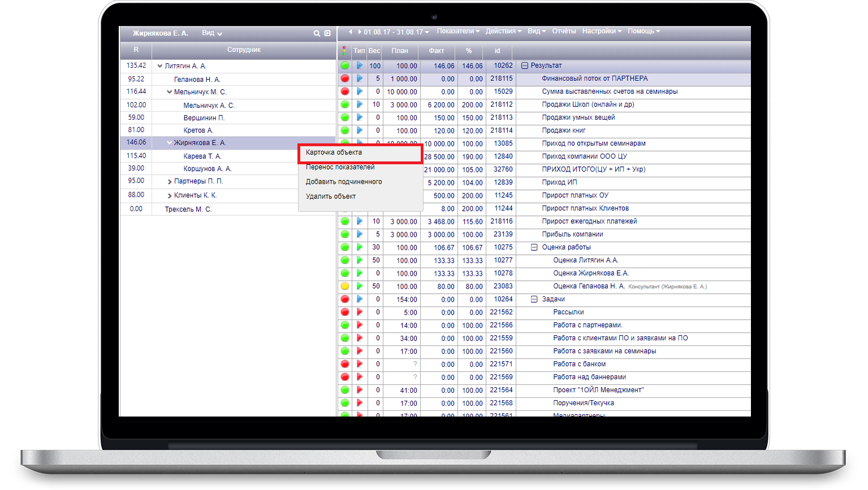
Task: Click the green type arrow for Оценка работы row
Action: coord(359,247)
